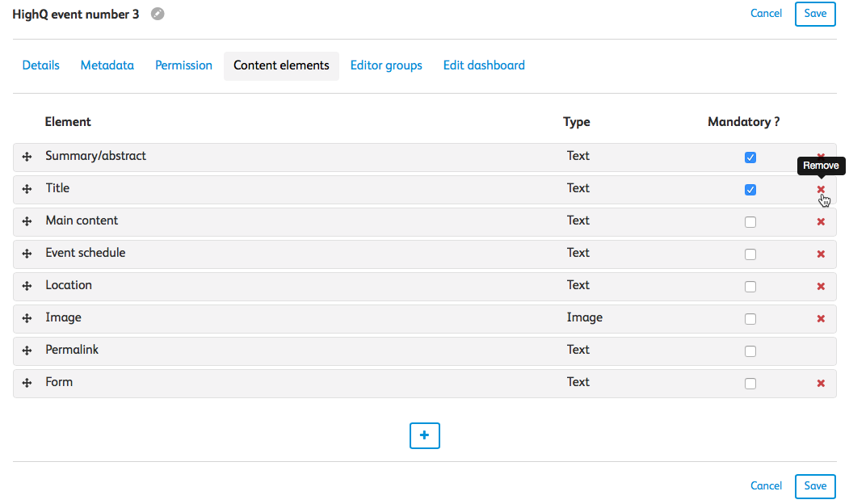Go to the Edit dashboard tab
Screen dimensions: 849x504
point(484,65)
